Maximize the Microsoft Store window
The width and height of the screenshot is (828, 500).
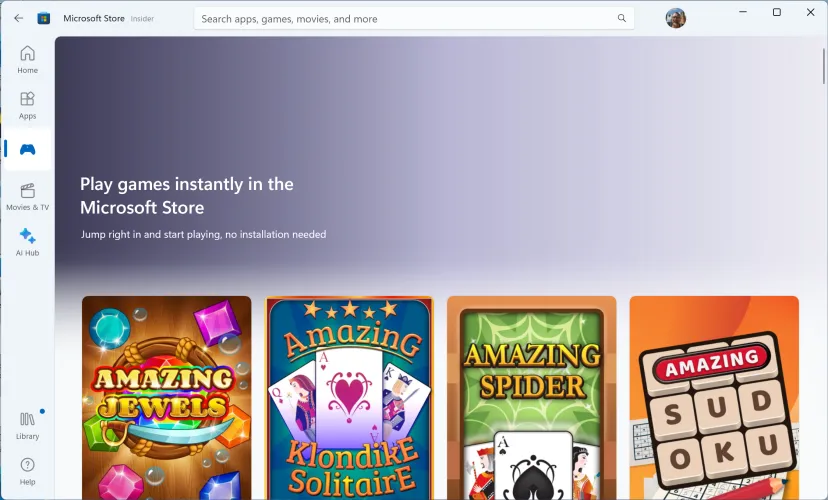coord(777,12)
